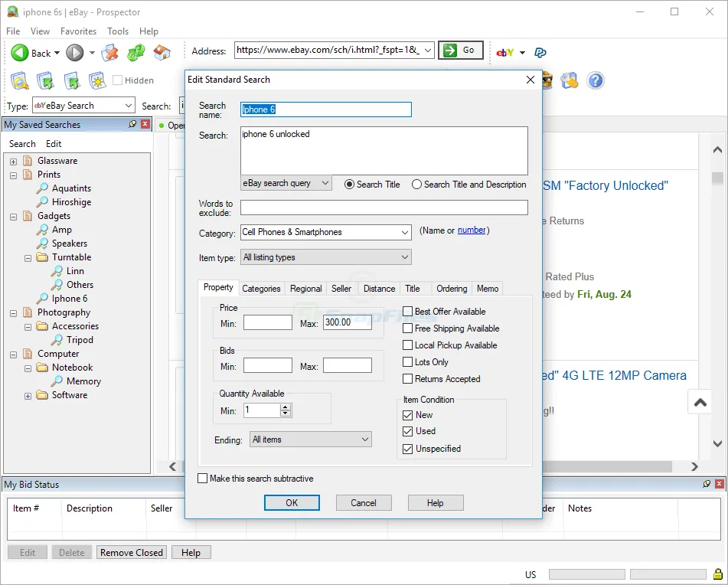
Task: Enable Best Offer Available checkbox
Action: [408, 311]
